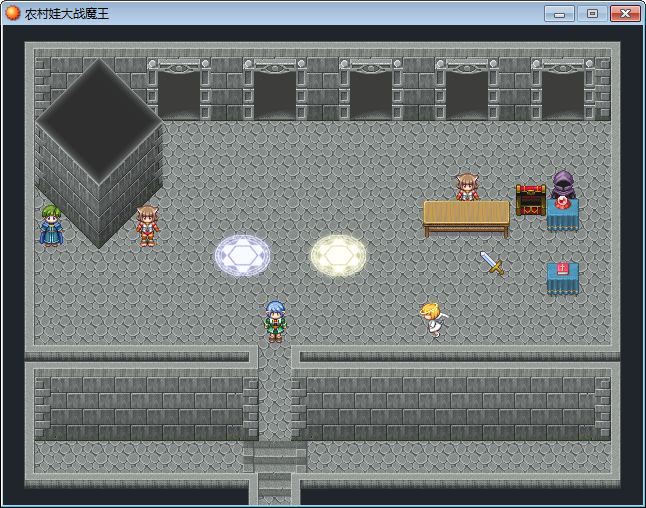Close the game window
The height and width of the screenshot is (508, 646).
(625, 14)
